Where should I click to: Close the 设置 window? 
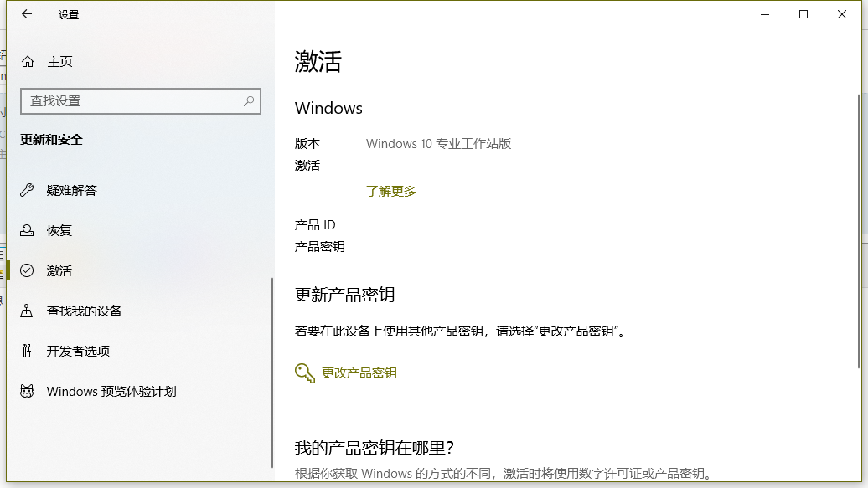[842, 14]
